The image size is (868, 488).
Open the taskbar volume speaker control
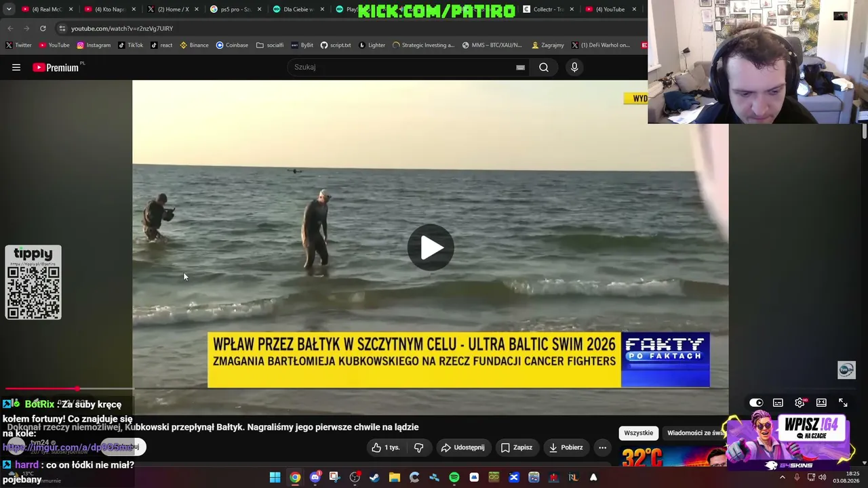point(822,478)
